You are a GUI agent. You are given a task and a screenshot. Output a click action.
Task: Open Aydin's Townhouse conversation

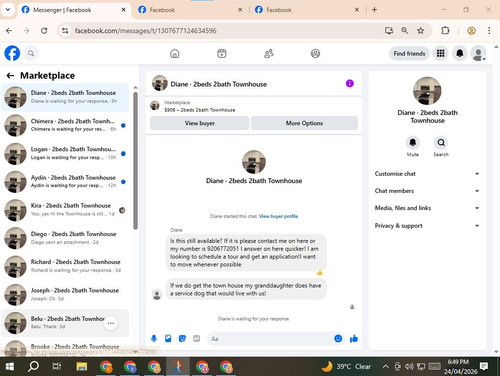(65, 182)
